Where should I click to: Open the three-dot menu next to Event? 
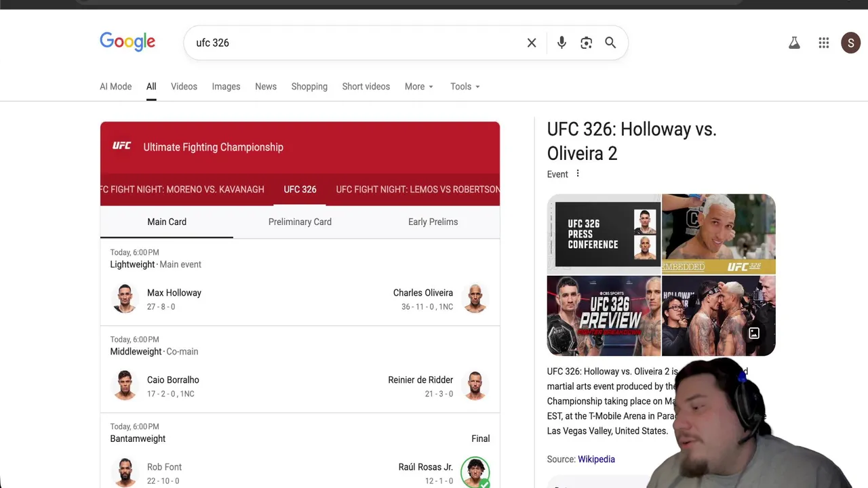pos(578,174)
